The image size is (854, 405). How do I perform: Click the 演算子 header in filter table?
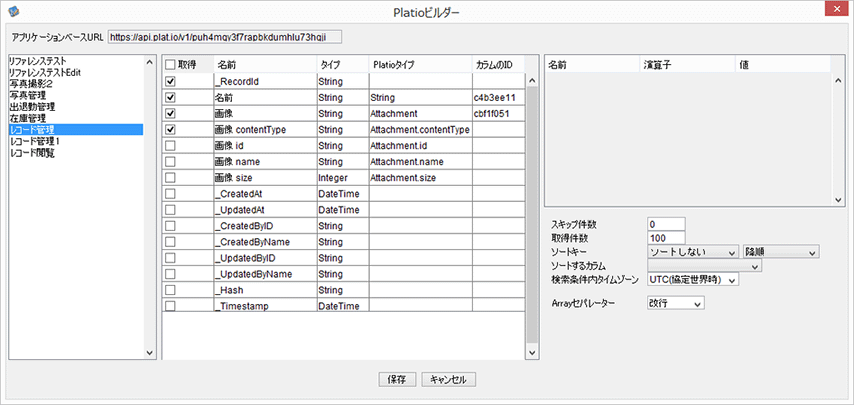[687, 65]
